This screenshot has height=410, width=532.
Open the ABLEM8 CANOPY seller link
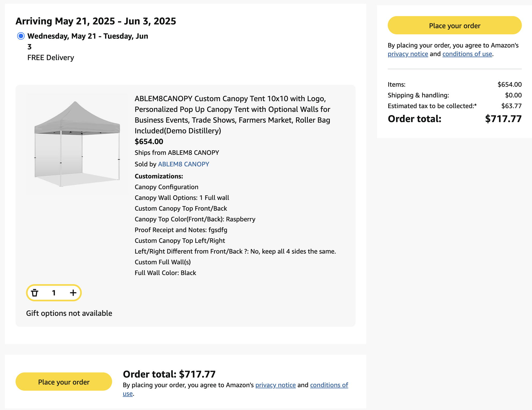[183, 164]
